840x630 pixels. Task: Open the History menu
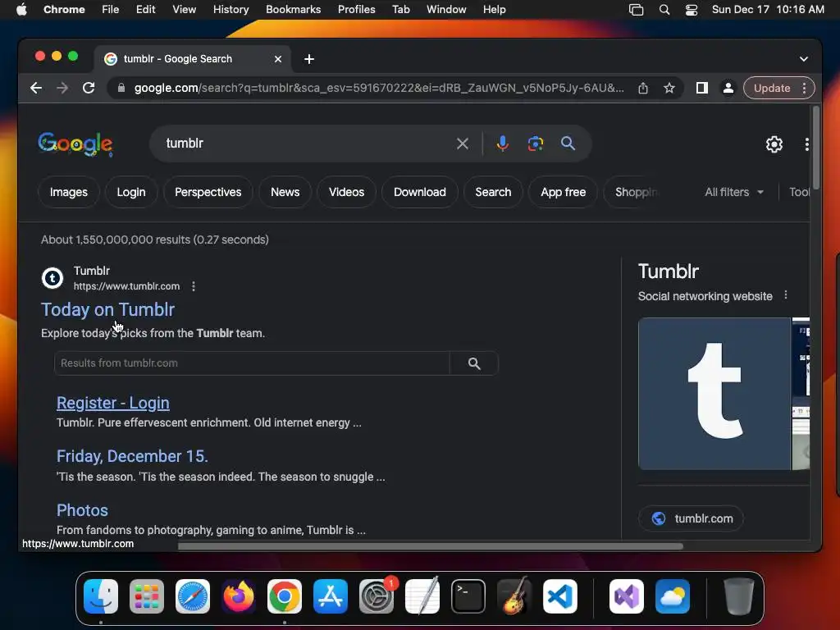click(x=231, y=10)
